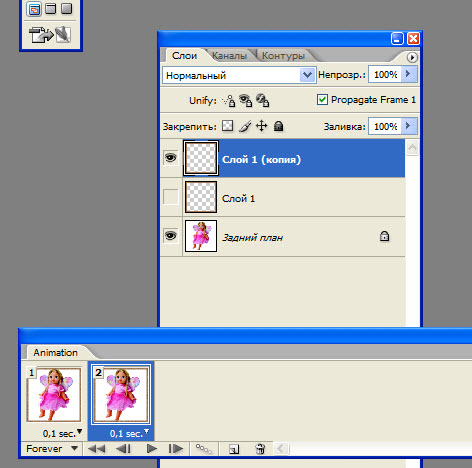Select previous frame button

pyautogui.click(x=123, y=449)
